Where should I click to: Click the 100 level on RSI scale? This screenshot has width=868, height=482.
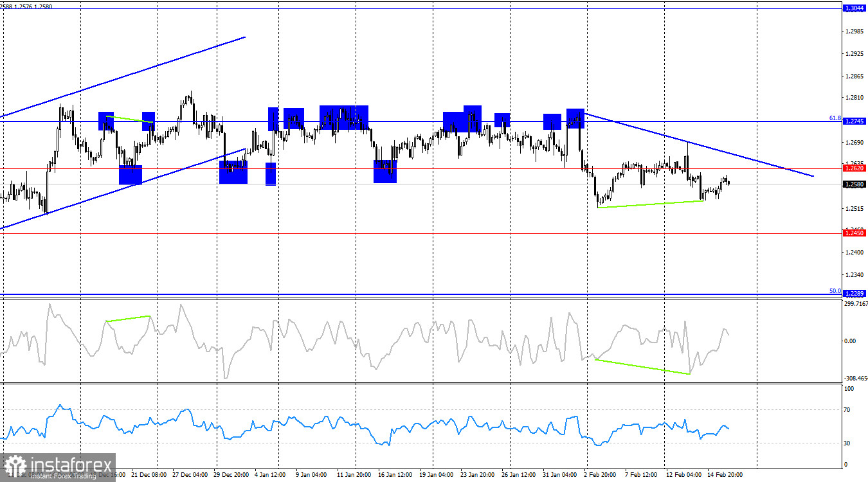[x=849, y=389]
